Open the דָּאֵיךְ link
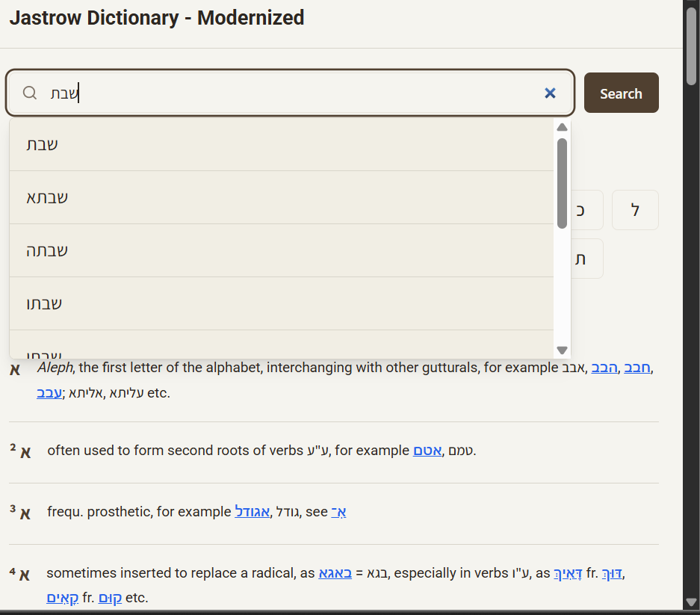Screen dimensions: 700x615 pos(568,573)
